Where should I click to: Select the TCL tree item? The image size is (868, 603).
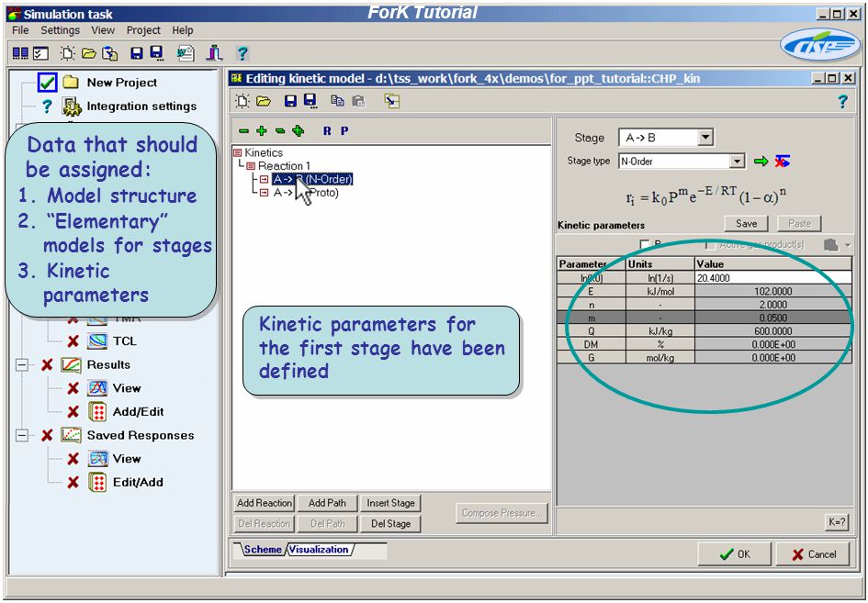[125, 341]
